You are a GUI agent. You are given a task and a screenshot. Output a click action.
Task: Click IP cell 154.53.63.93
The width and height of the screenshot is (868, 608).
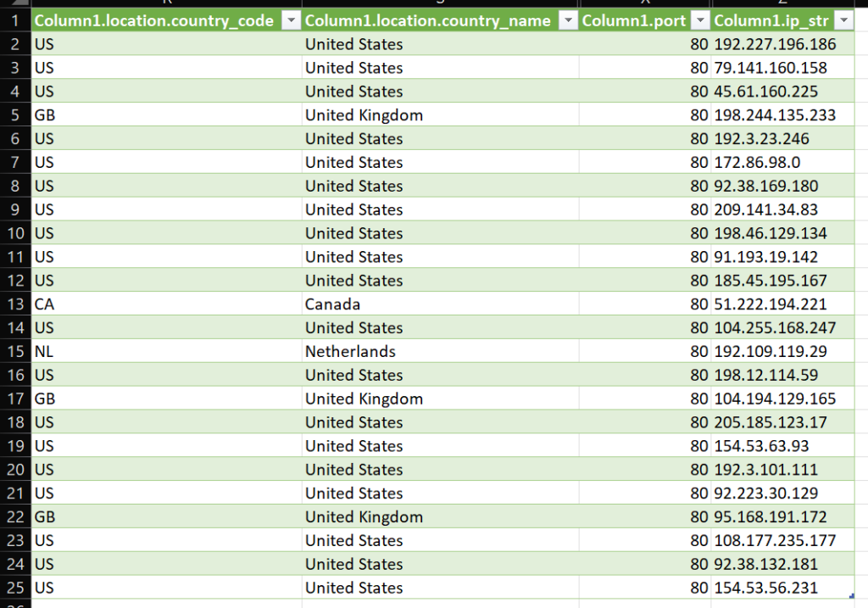pos(782,446)
